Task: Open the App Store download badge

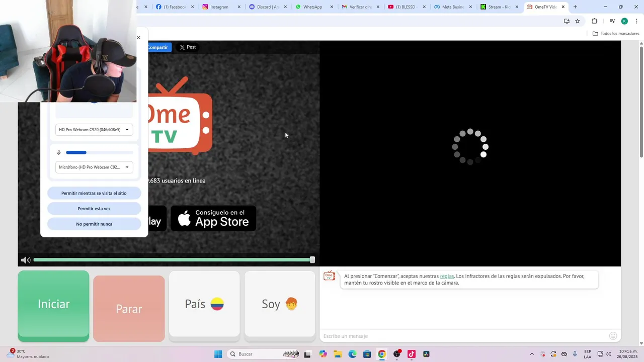Action: tap(213, 218)
